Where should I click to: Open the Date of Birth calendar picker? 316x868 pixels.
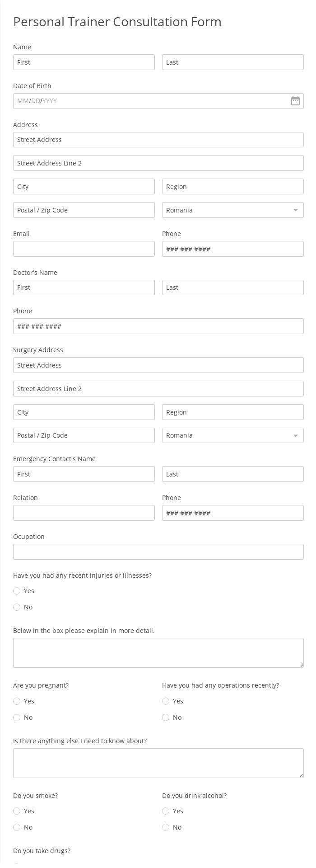295,101
